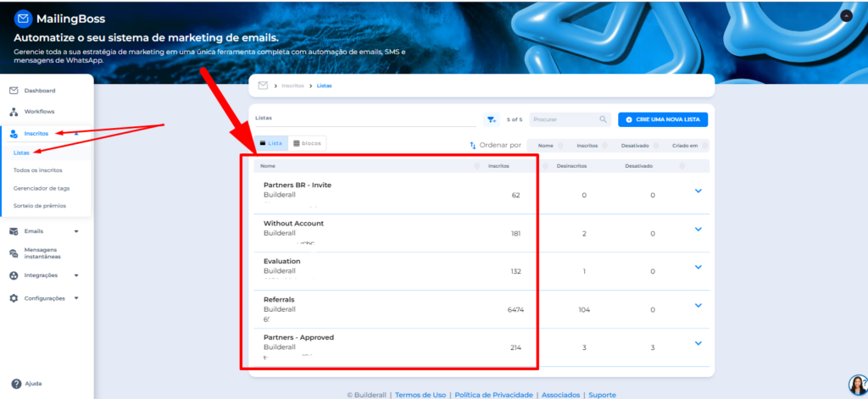The height and width of the screenshot is (399, 868).
Task: Expand the Referrals row chevron
Action: (x=698, y=306)
